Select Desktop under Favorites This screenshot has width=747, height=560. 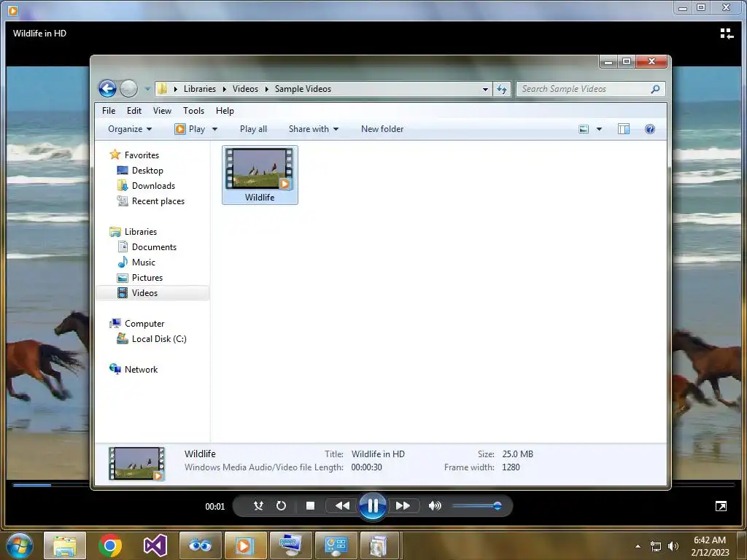(x=147, y=171)
